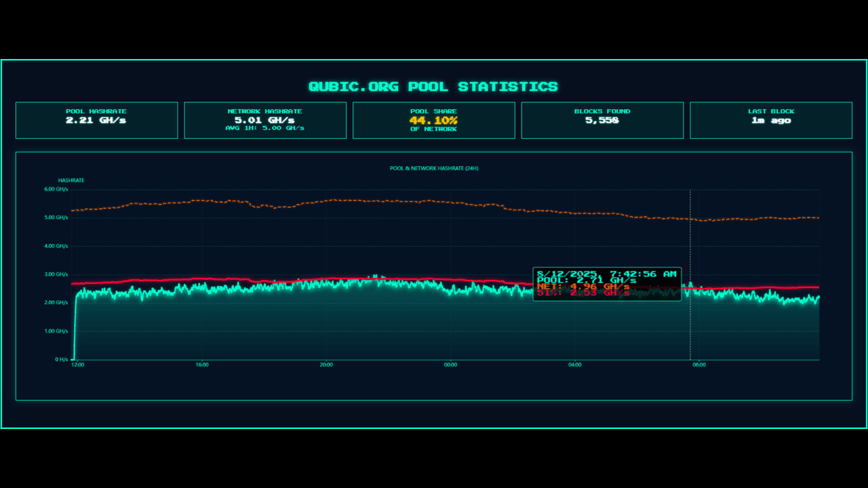Click the NETWORK HASHRATE label
868x488 pixels.
click(x=265, y=111)
